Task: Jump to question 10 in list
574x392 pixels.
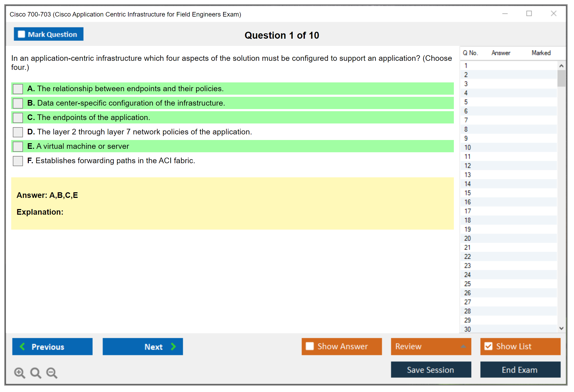Action: click(467, 147)
